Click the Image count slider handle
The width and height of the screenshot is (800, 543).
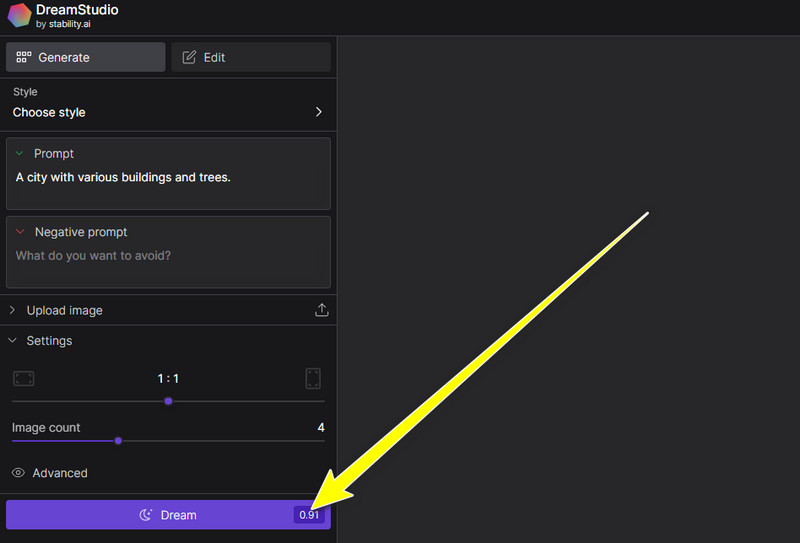[118, 441]
